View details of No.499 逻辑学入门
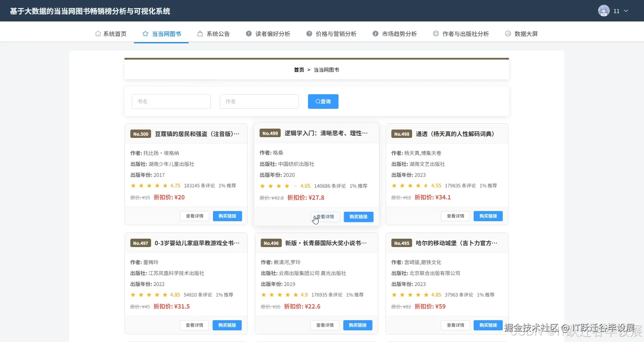 click(x=325, y=217)
